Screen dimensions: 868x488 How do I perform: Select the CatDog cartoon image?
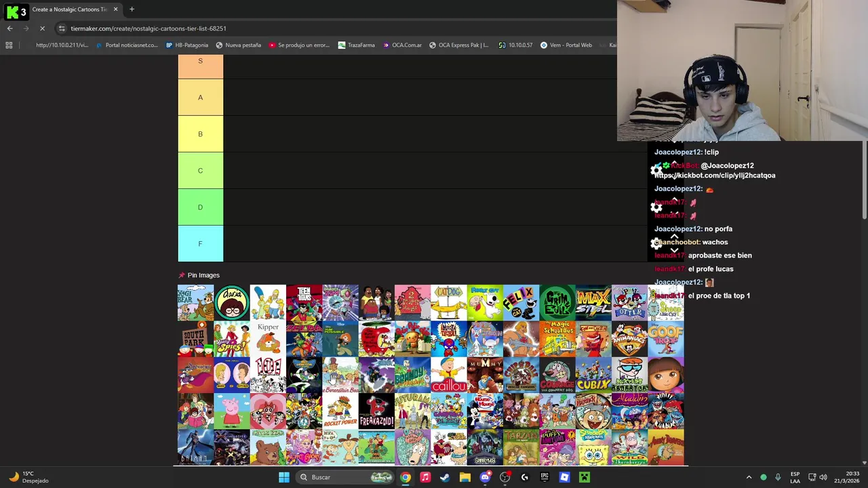point(449,302)
